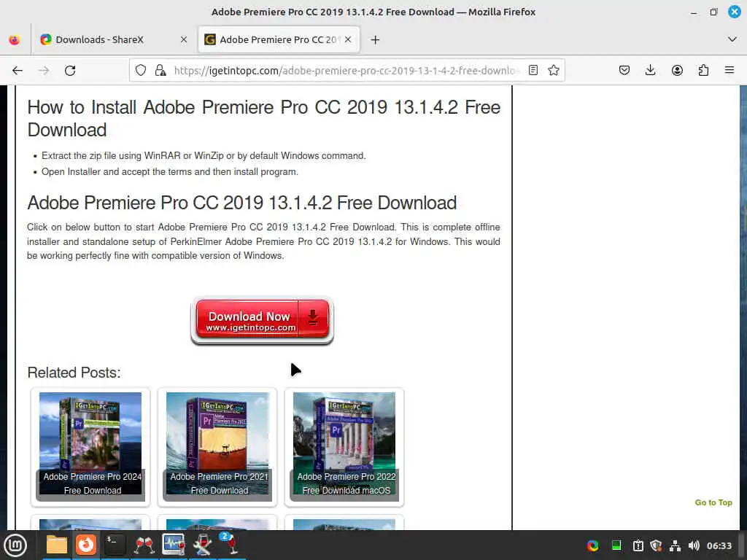The image size is (747, 560).
Task: Click the 'Click on below button' paragraph
Action: (263, 241)
